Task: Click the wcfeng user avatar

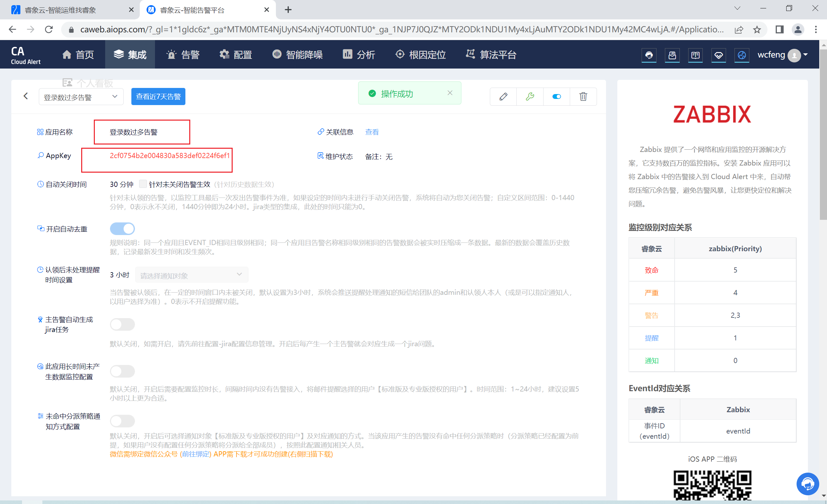Action: coord(794,55)
